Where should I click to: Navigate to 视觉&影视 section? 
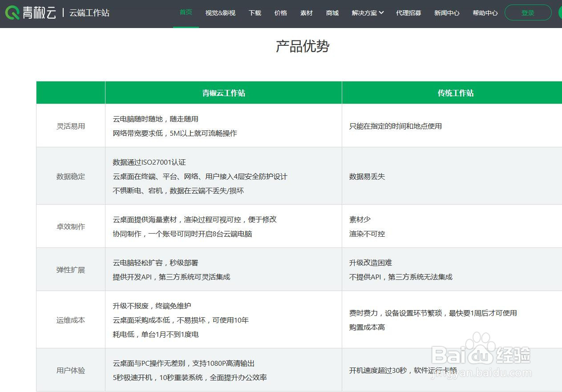(220, 13)
